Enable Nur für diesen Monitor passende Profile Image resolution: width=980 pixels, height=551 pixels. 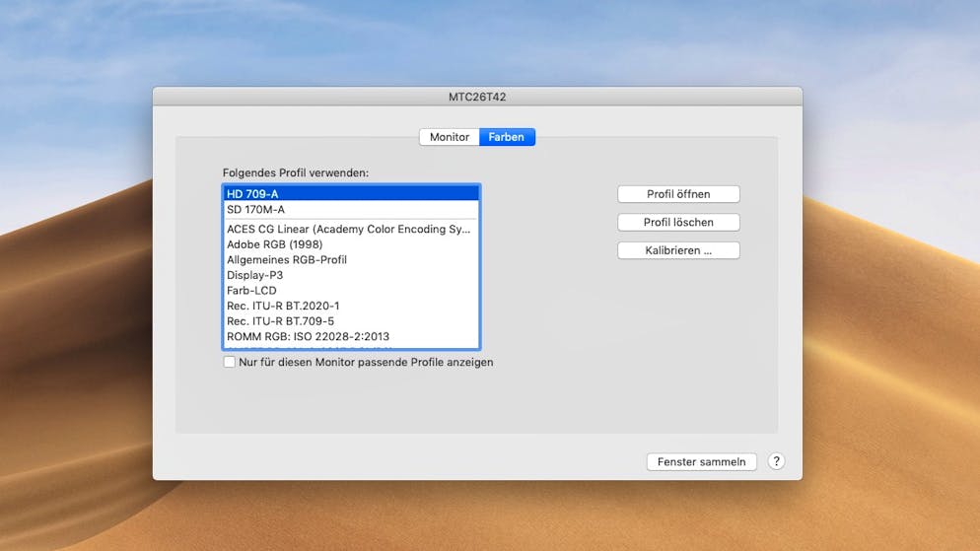tap(230, 362)
